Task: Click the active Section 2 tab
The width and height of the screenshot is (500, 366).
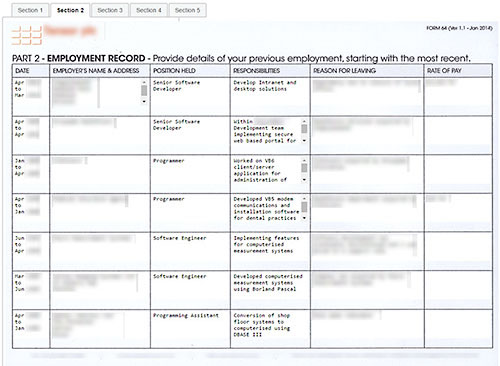Action: (70, 10)
